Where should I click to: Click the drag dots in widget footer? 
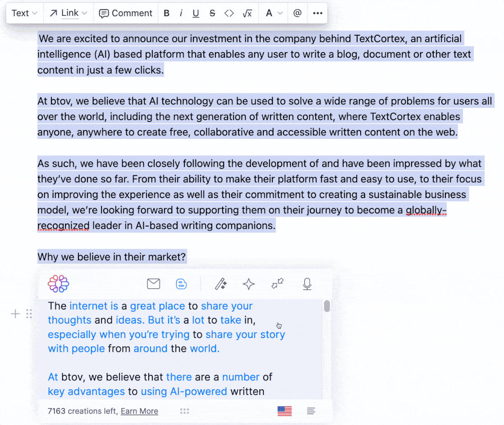pyautogui.click(x=184, y=411)
